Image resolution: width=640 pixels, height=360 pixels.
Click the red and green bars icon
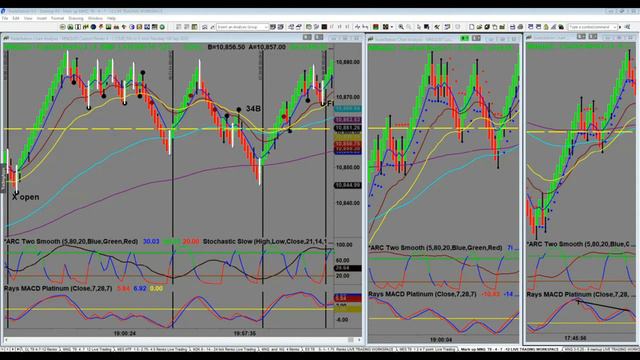pyautogui.click(x=375, y=27)
